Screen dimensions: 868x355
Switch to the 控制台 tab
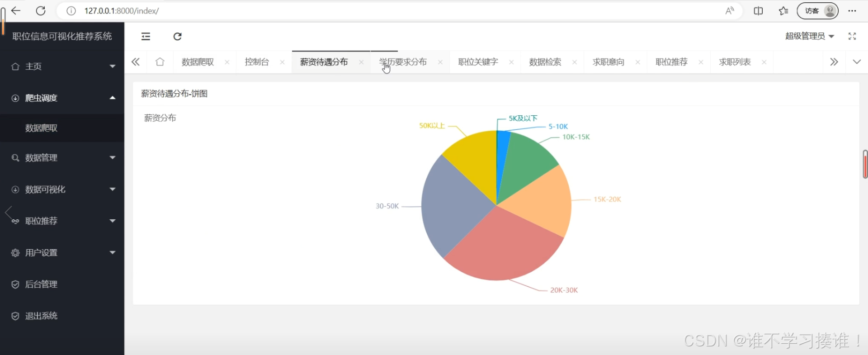(x=257, y=62)
